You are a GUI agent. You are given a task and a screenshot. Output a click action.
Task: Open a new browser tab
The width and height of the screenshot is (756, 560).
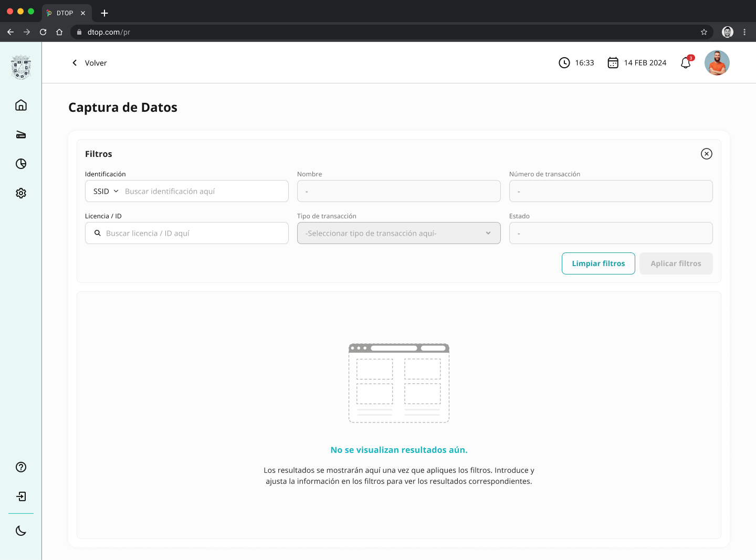click(104, 13)
